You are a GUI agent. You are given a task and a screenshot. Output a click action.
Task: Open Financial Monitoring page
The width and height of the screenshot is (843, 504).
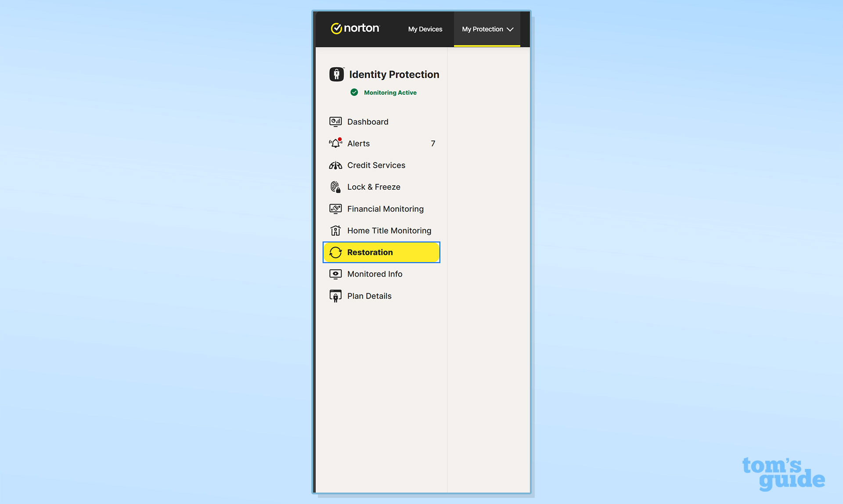tap(385, 209)
